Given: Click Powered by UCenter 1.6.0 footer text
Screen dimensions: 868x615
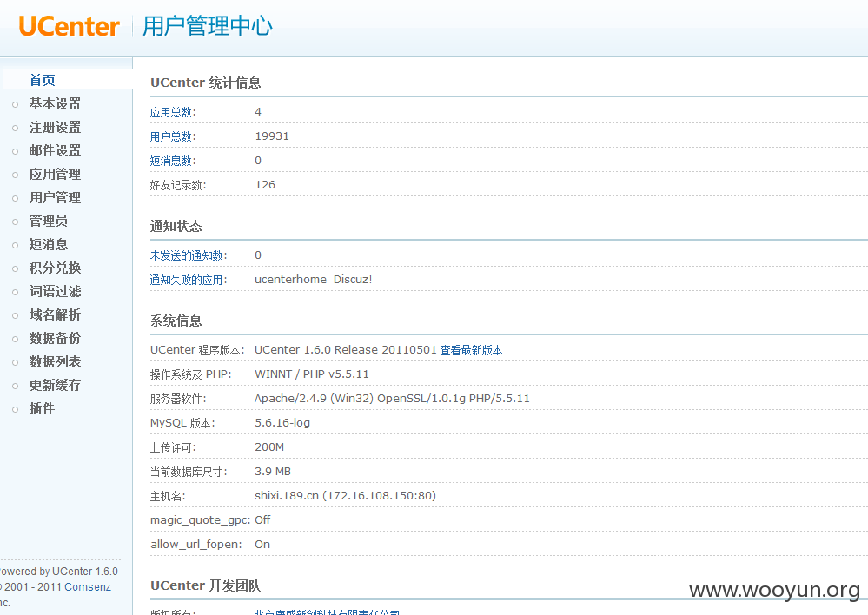Looking at the screenshot, I should coord(59,572).
